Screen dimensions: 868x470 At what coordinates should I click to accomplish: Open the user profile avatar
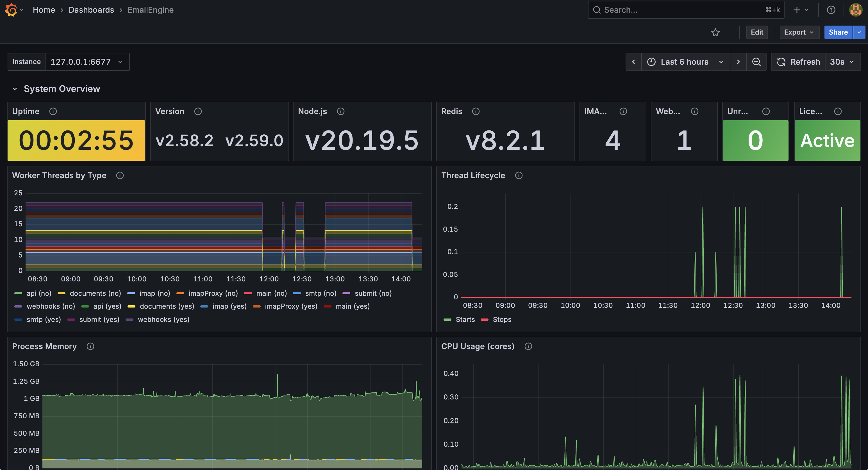coord(855,10)
